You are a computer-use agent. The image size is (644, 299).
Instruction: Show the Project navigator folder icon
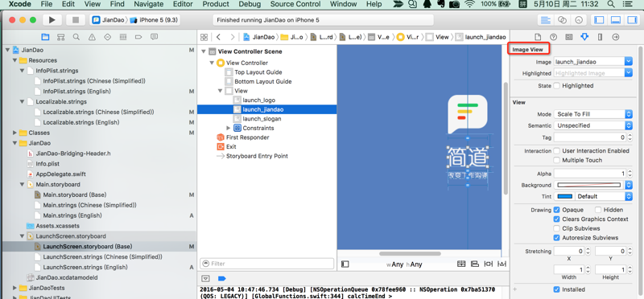45,37
